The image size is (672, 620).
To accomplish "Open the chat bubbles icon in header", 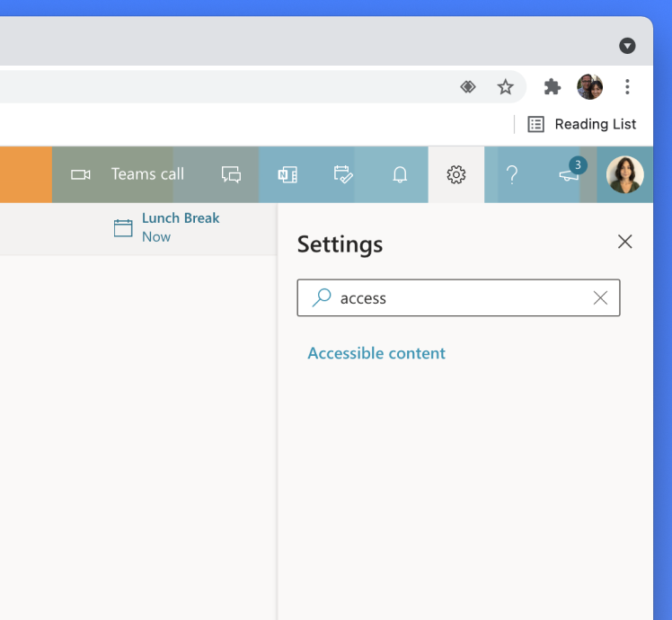I will click(x=231, y=174).
